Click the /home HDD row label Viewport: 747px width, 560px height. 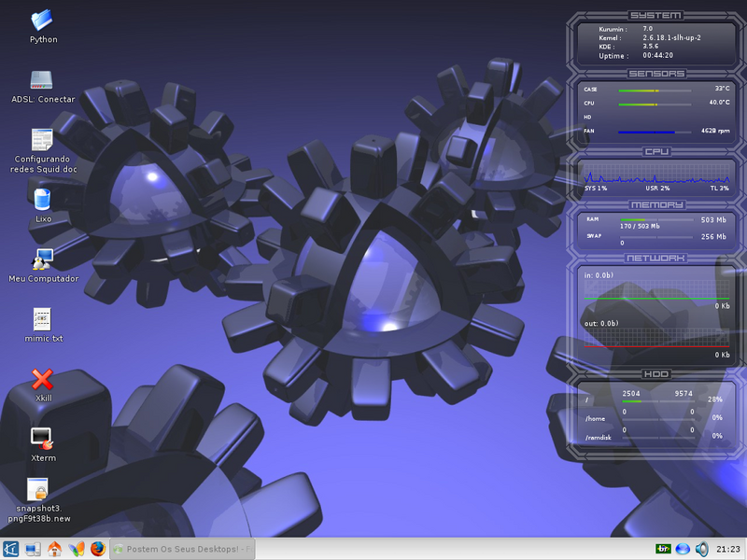(595, 418)
